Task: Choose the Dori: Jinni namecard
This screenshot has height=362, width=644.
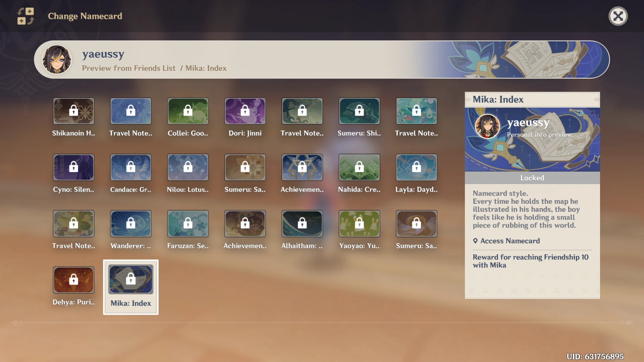Action: (x=245, y=111)
